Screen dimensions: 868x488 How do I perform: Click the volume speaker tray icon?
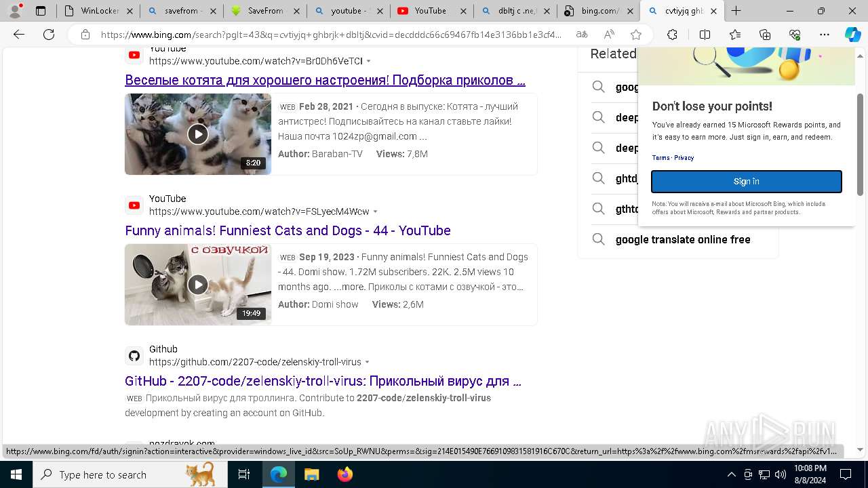(x=781, y=474)
